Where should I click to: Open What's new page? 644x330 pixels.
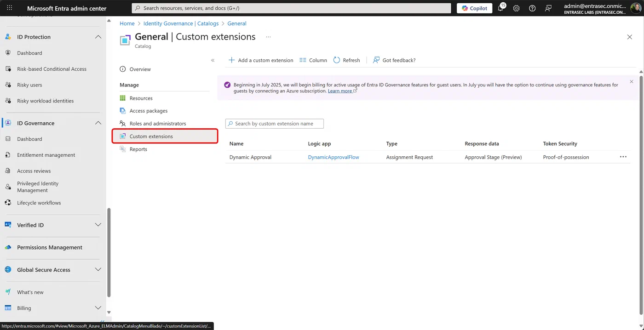tap(30, 292)
